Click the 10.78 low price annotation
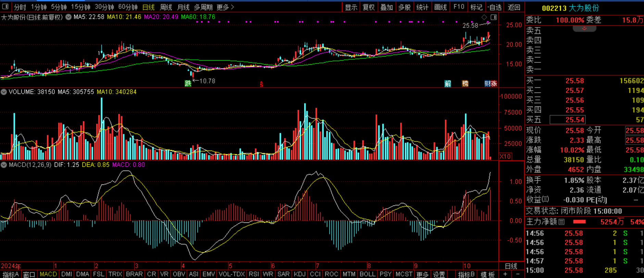Image resolution: width=644 pixels, height=278 pixels. [207, 81]
